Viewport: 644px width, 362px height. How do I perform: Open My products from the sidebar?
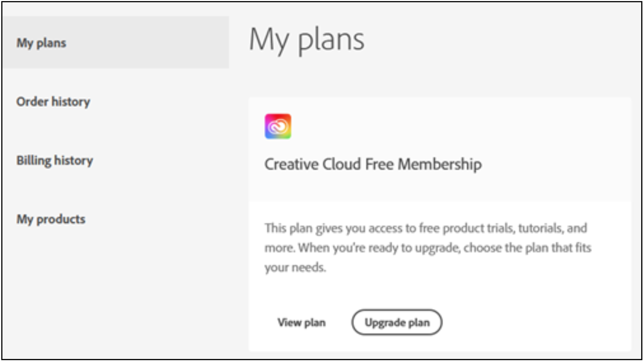pyautogui.click(x=51, y=219)
